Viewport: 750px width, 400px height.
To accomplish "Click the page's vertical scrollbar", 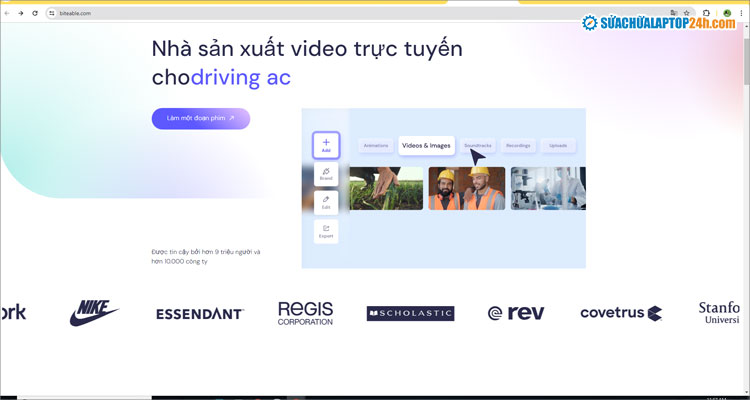I will point(744,200).
